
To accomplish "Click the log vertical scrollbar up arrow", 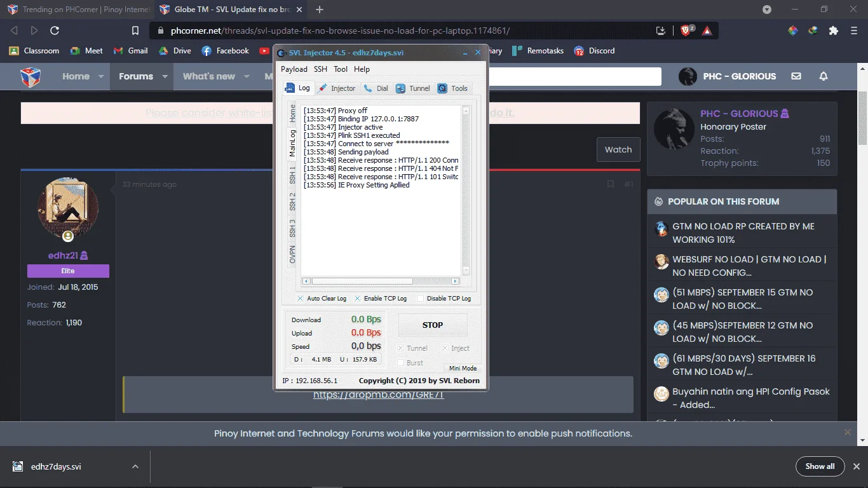I will pyautogui.click(x=466, y=110).
